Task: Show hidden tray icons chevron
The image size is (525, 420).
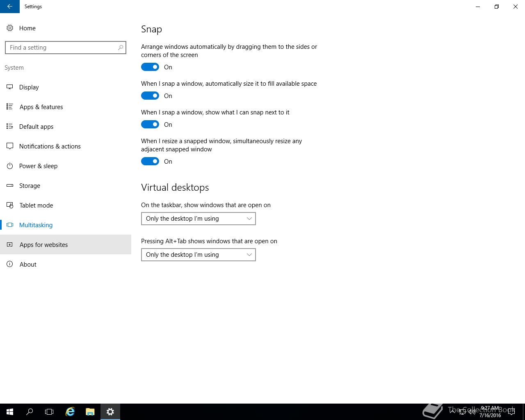Action: pyautogui.click(x=452, y=412)
